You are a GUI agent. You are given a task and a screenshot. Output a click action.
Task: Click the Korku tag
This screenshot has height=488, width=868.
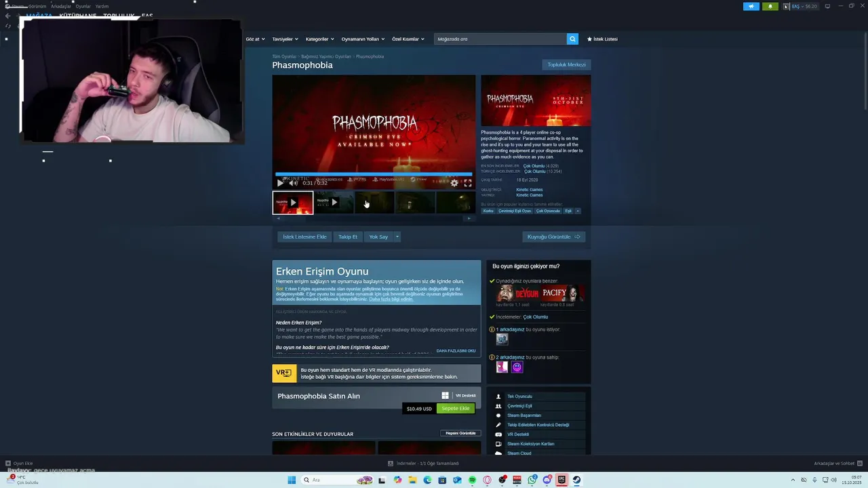pyautogui.click(x=488, y=211)
